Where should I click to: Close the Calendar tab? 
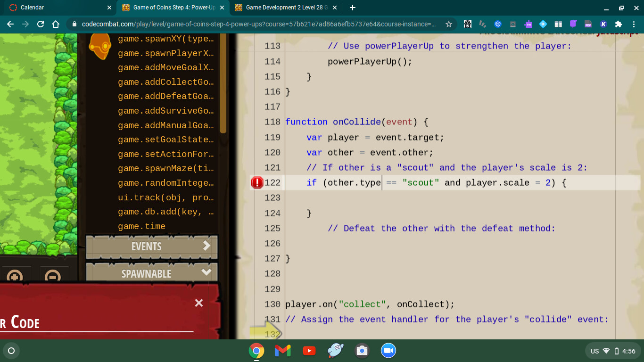(109, 8)
